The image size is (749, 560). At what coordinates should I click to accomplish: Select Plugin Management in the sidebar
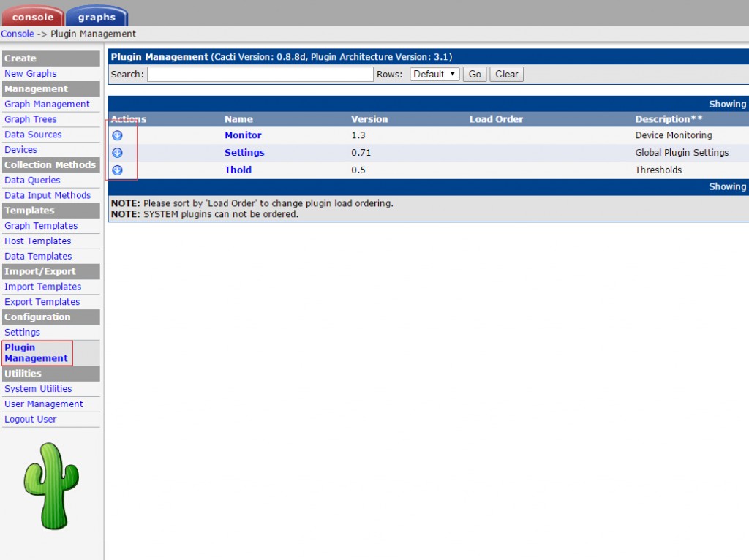pyautogui.click(x=37, y=353)
